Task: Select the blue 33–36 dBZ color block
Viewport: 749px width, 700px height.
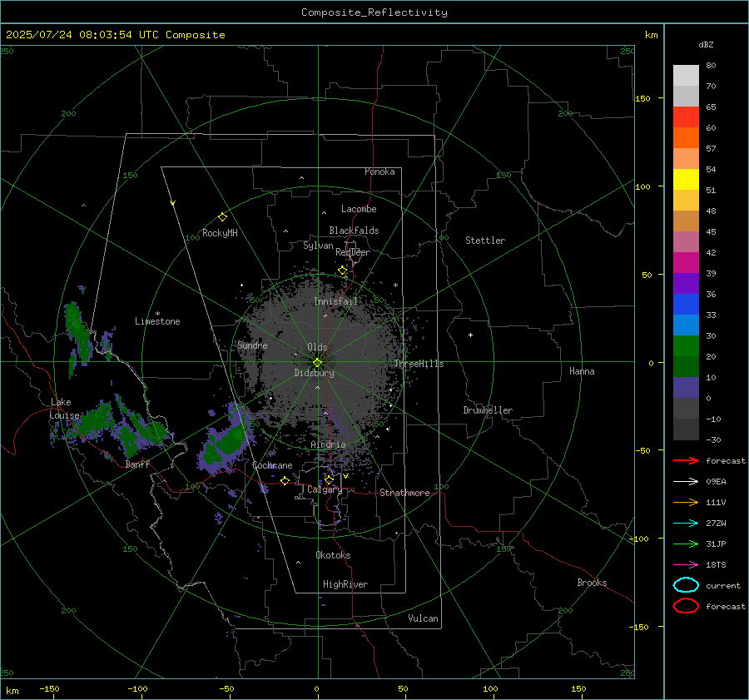Action: [686, 305]
